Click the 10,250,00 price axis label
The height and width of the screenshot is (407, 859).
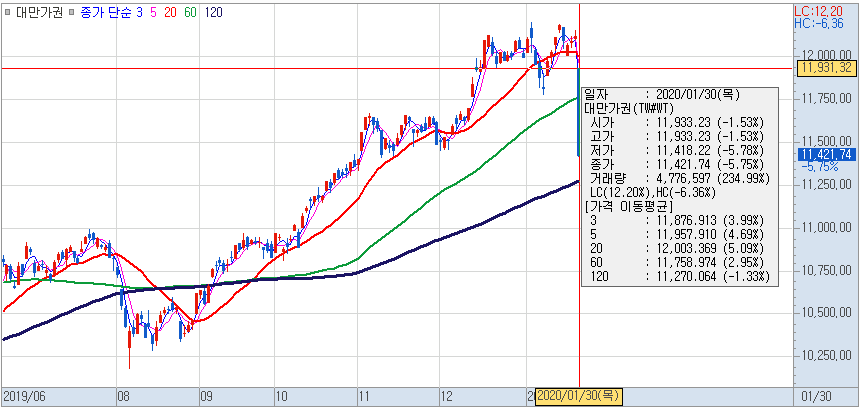[x=826, y=356]
